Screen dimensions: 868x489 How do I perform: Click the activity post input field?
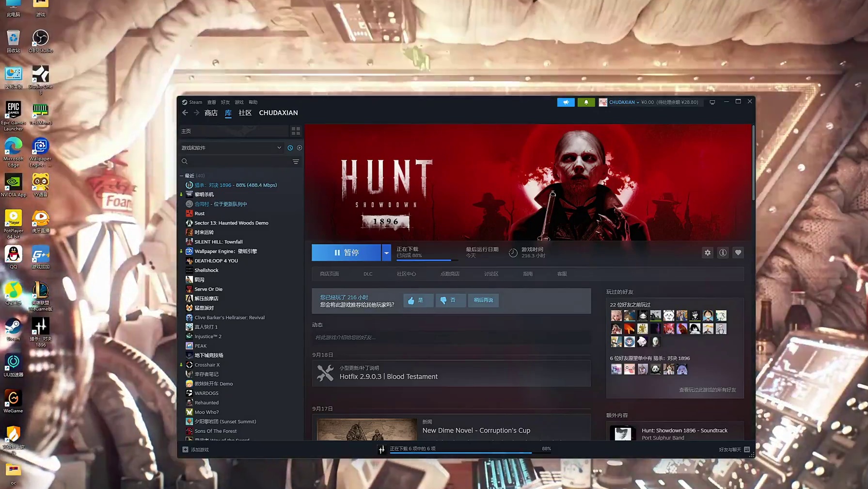(451, 338)
